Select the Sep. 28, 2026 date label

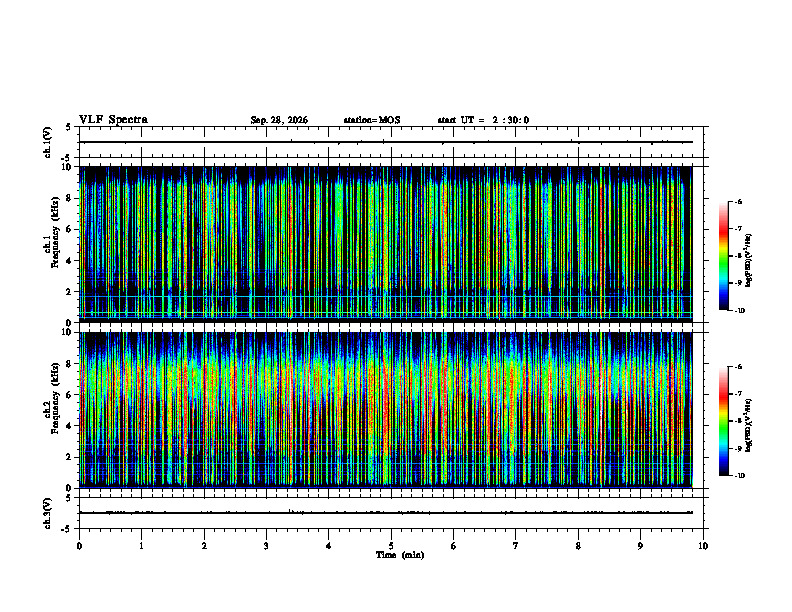279,120
